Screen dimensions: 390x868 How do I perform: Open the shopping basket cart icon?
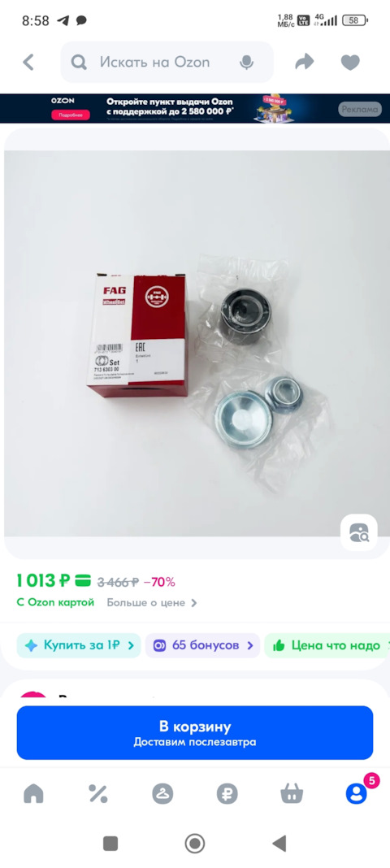(x=292, y=794)
